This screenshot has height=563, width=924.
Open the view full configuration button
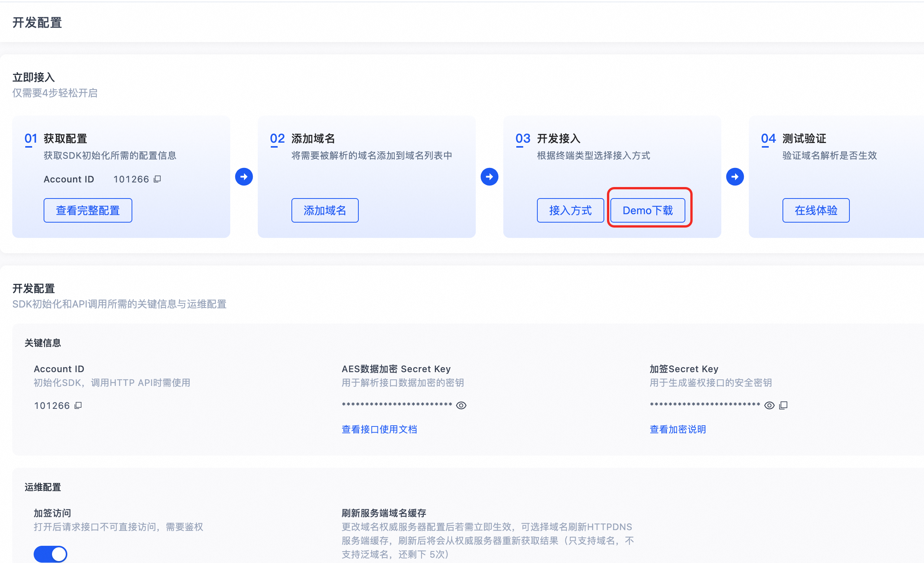pos(88,210)
